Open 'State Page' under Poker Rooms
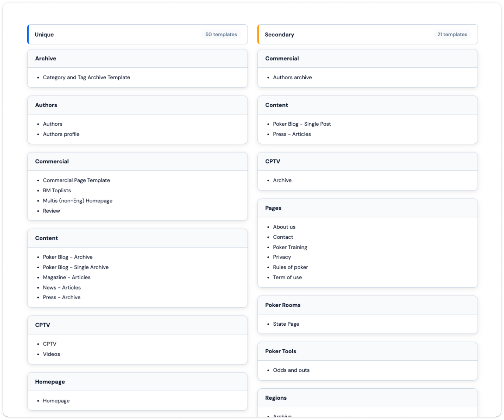504x420 pixels. [286, 324]
